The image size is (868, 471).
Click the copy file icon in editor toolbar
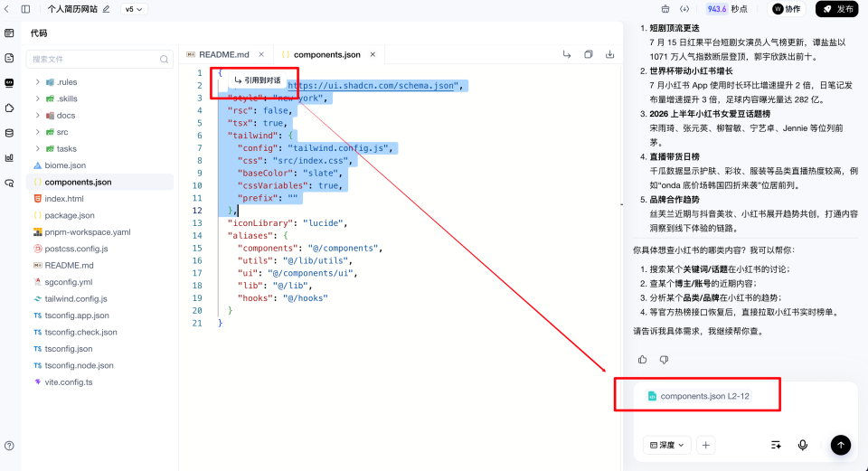click(x=589, y=54)
